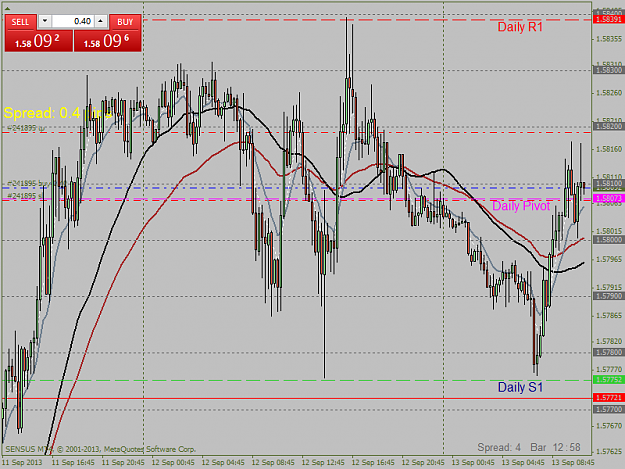The width and height of the screenshot is (625, 469).
Task: Select the #241895 tp order label
Action: tap(26, 128)
